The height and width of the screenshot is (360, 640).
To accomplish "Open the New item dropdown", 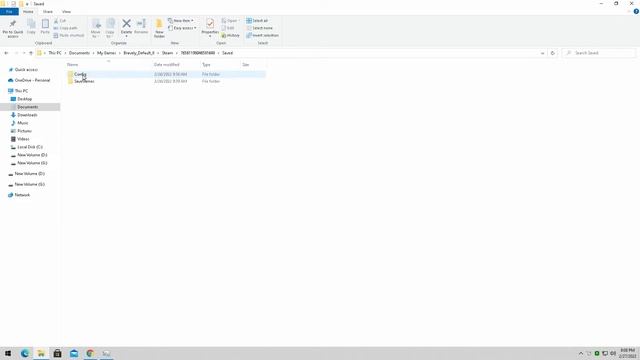I will point(181,21).
